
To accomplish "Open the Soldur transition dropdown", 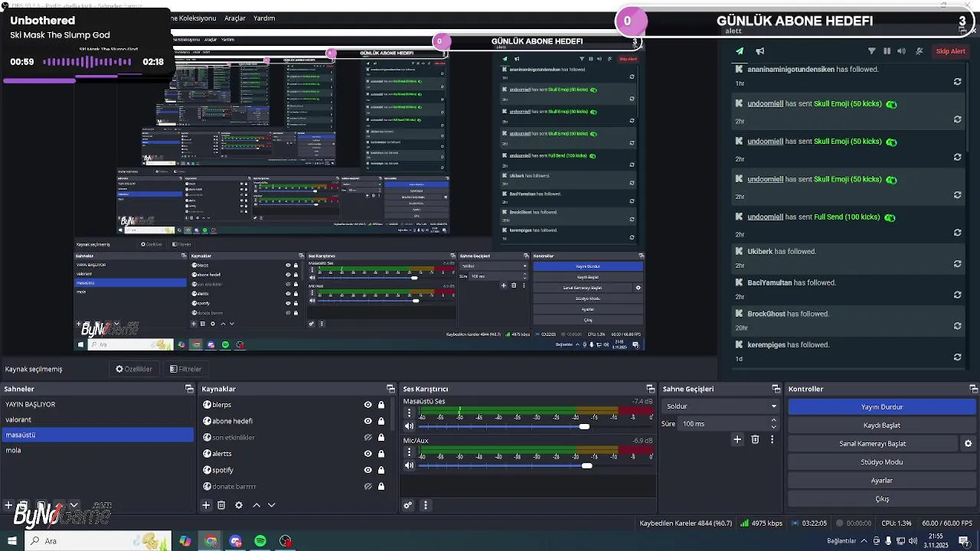I will pyautogui.click(x=721, y=406).
